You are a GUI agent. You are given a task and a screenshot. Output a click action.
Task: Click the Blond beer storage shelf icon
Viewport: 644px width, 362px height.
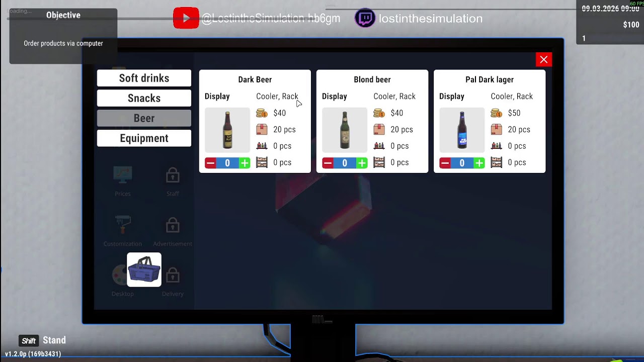[379, 162]
